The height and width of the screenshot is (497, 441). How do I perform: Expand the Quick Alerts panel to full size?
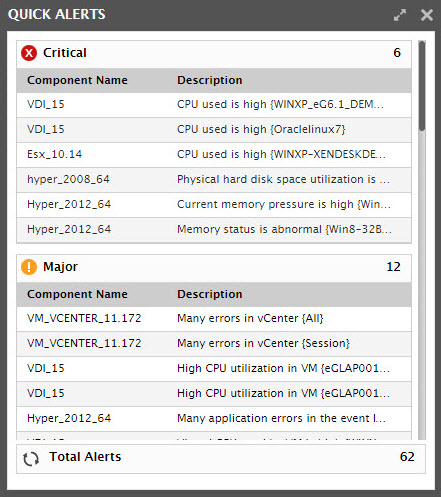pos(400,15)
